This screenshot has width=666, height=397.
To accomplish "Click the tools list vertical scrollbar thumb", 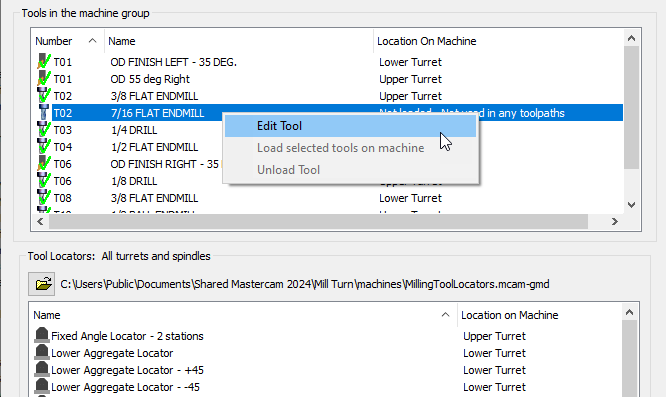I will (632, 108).
